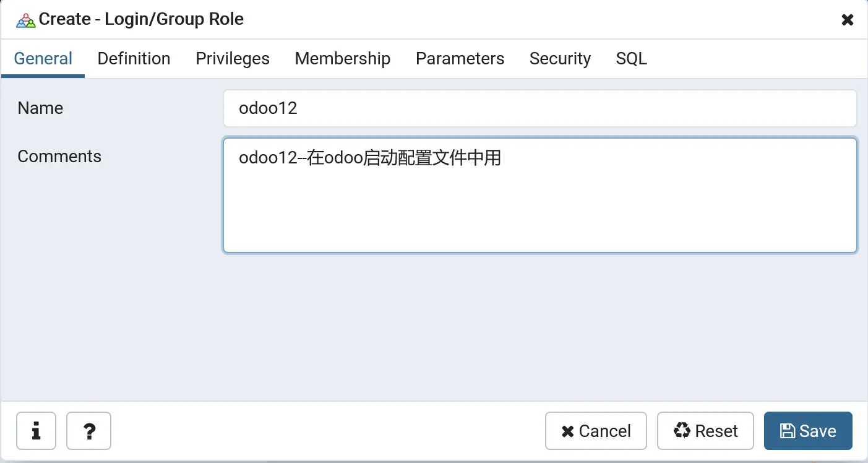View the SQL tab
This screenshot has height=463, width=868.
tap(631, 59)
